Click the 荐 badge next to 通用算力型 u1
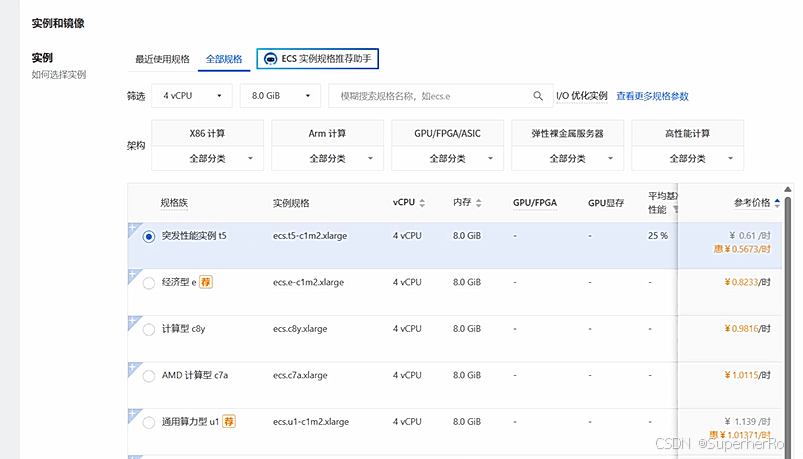Viewport: 803px width, 459px height. click(x=229, y=422)
